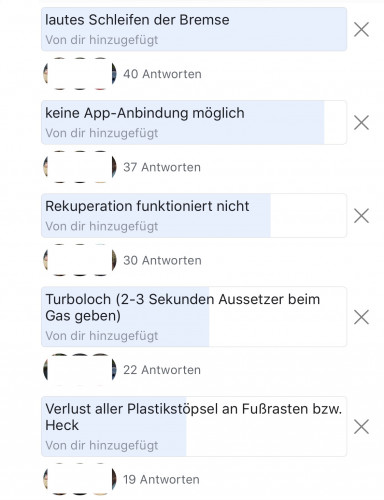Click the X beside the Turboloch option

tap(361, 317)
